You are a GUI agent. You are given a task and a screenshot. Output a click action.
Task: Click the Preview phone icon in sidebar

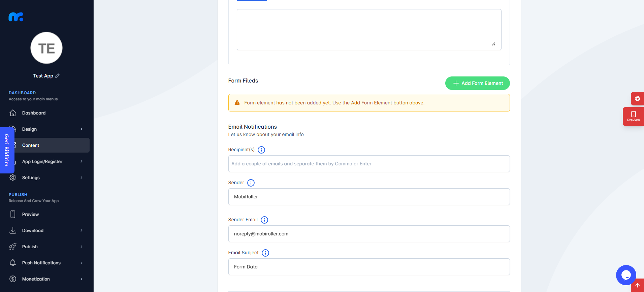point(13,214)
